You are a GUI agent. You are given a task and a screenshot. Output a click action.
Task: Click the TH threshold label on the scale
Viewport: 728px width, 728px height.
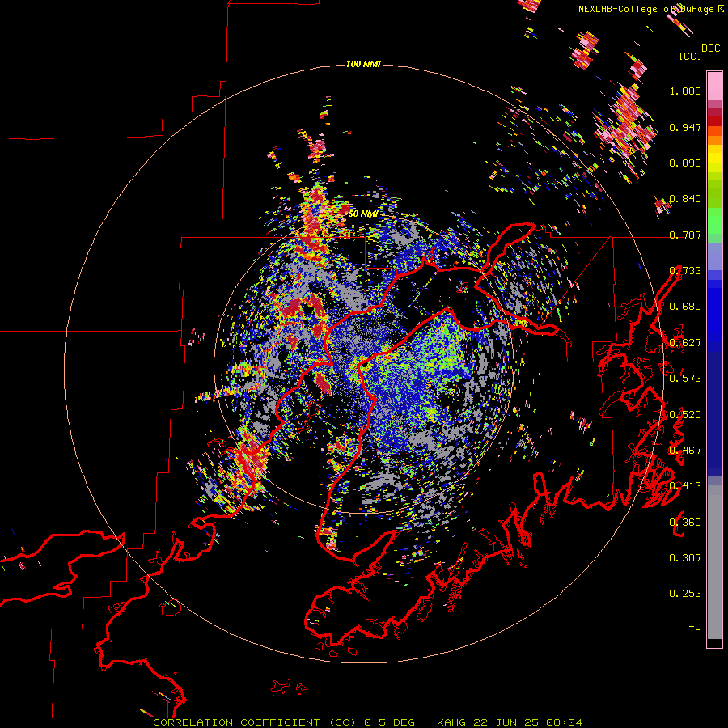point(695,630)
